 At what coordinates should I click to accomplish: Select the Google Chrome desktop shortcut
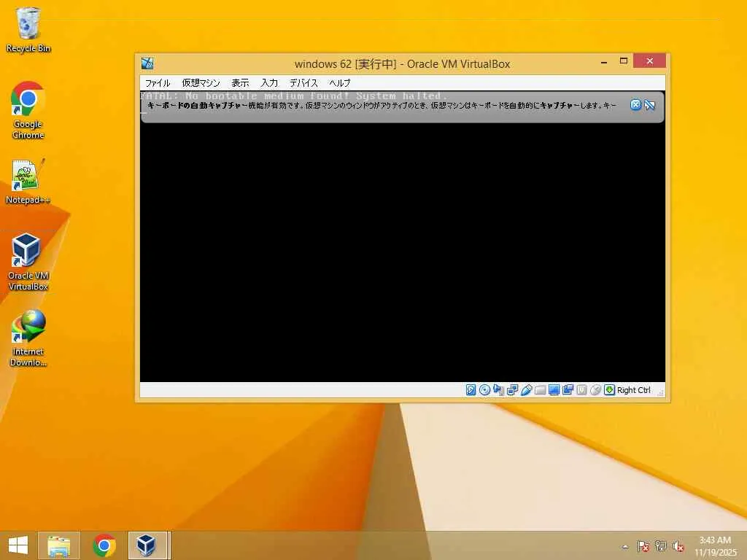click(x=28, y=111)
